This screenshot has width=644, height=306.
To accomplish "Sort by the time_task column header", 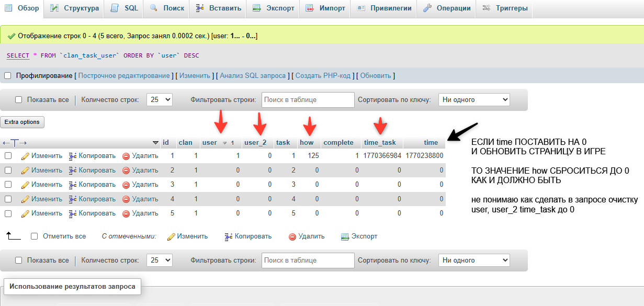I will point(380,143).
